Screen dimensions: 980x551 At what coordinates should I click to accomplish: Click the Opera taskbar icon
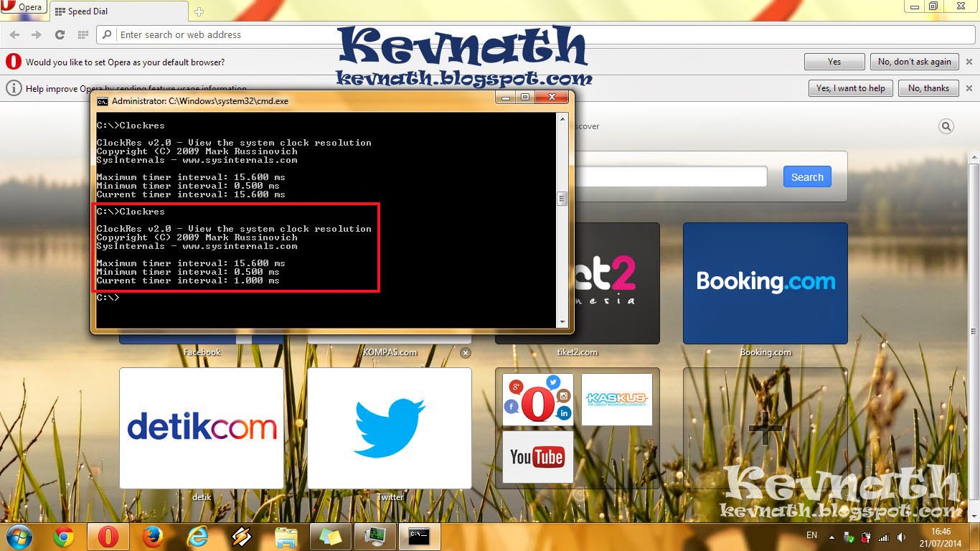(x=108, y=537)
